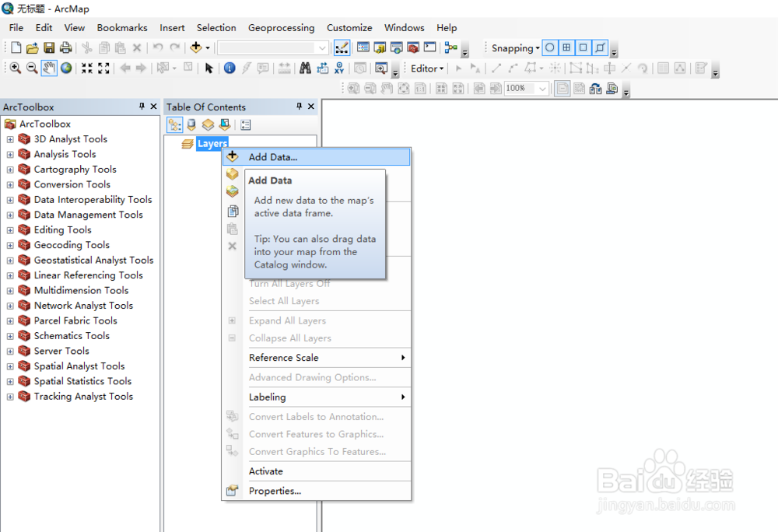Click the Table Of Contents Options icon
Screen dimensions: 778x532
(x=246, y=125)
